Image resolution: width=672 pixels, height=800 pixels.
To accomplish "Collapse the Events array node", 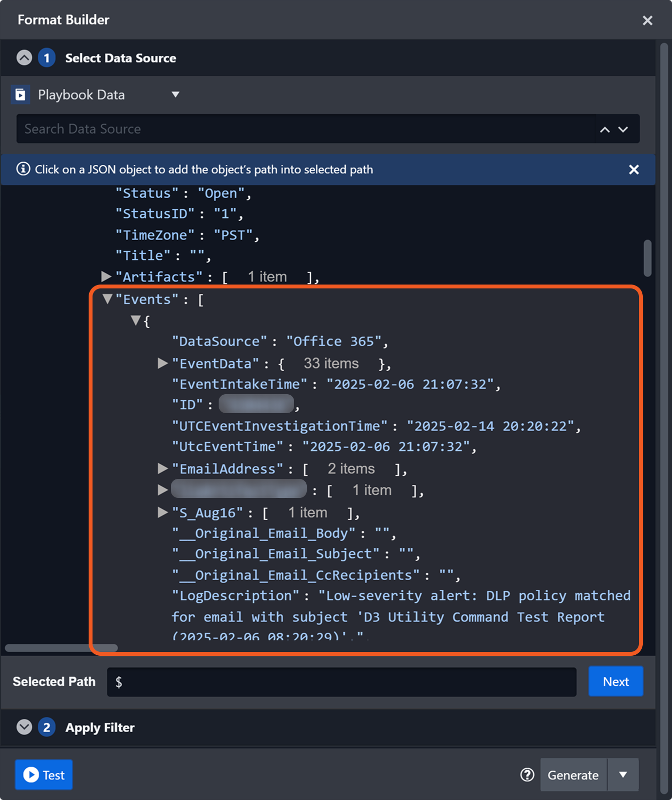I will click(107, 299).
